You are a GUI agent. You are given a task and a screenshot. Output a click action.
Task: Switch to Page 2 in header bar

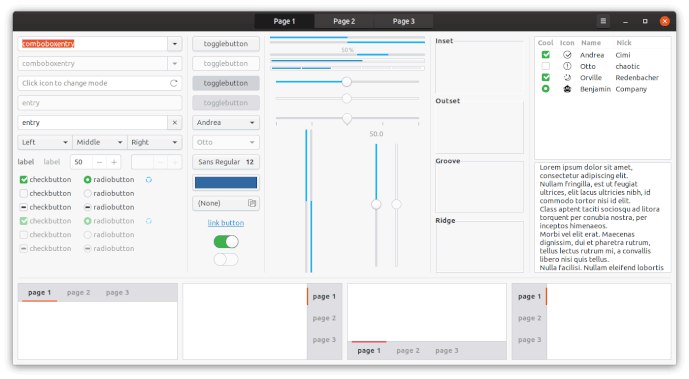pos(344,21)
